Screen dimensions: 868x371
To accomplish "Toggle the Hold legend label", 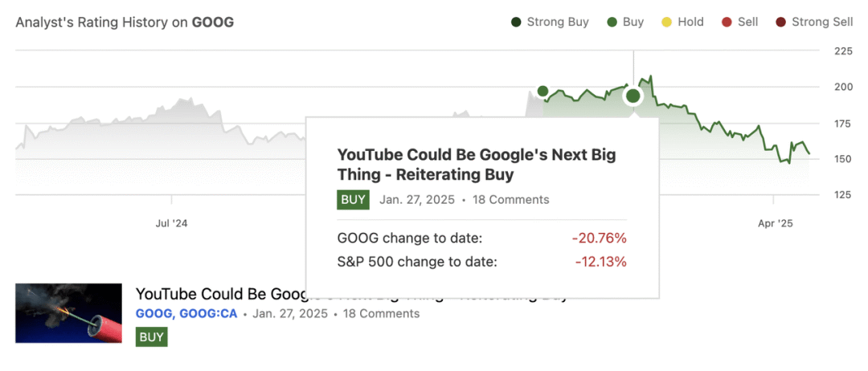I will click(690, 22).
